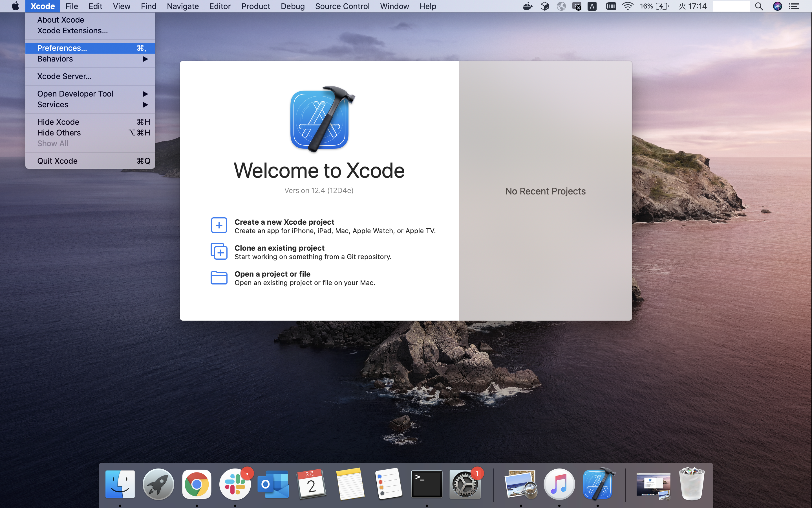Choose Xcode Server… menu item

(x=90, y=76)
